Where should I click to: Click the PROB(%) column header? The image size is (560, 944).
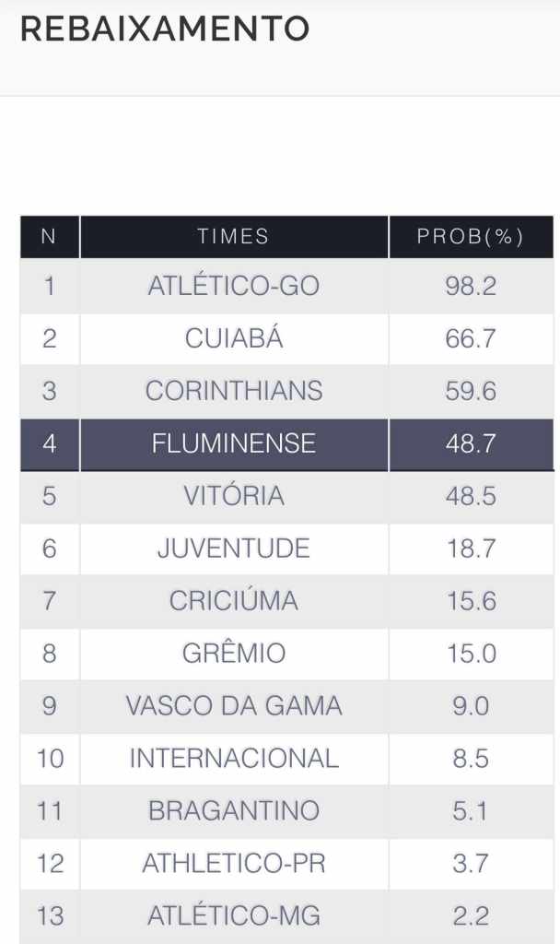[x=471, y=237]
